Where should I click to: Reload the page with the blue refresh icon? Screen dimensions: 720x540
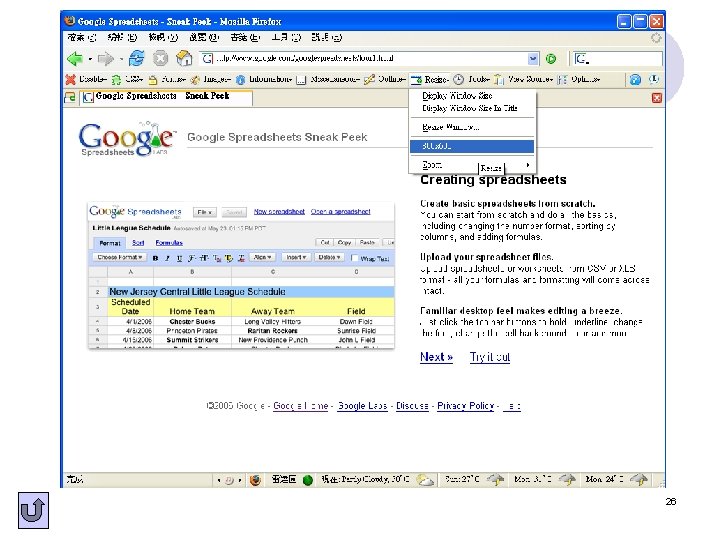136,58
